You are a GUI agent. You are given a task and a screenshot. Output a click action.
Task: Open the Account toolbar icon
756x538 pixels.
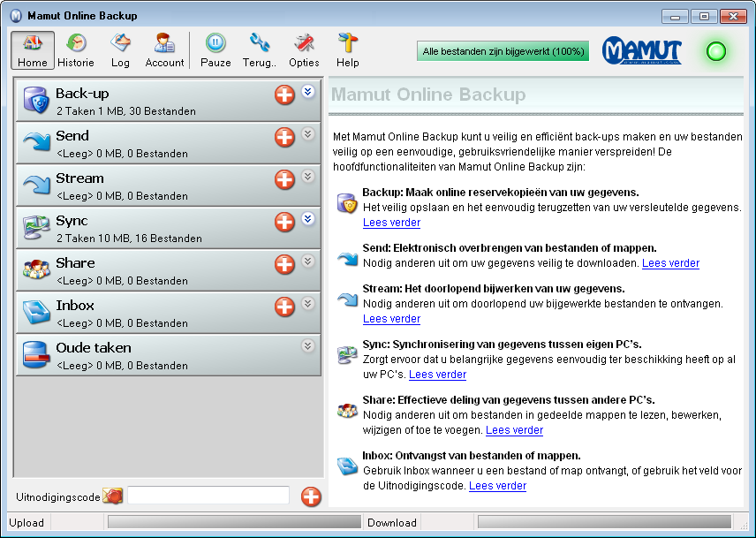point(164,43)
